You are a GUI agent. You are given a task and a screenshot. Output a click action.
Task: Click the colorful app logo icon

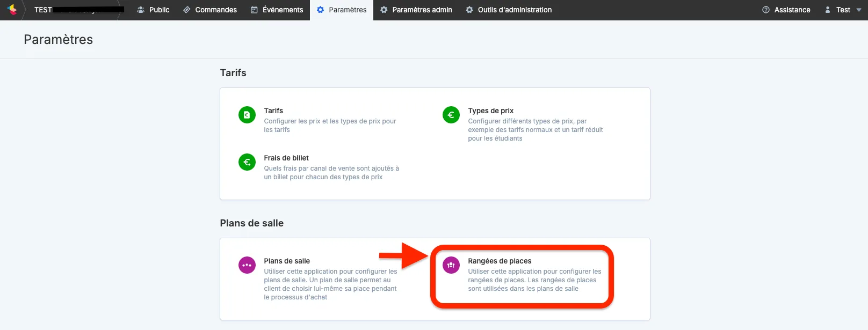[x=12, y=10]
